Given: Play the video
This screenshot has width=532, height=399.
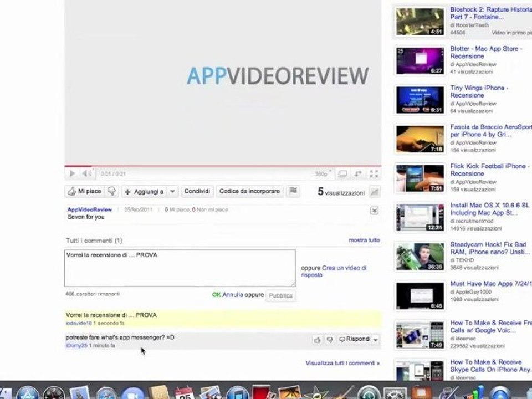Looking at the screenshot, I should click(x=72, y=173).
